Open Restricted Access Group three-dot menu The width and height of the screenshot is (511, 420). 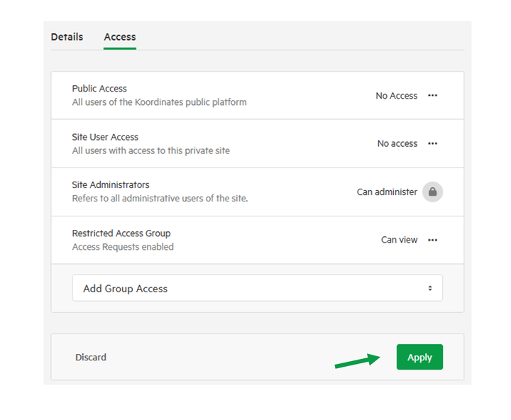pos(432,240)
